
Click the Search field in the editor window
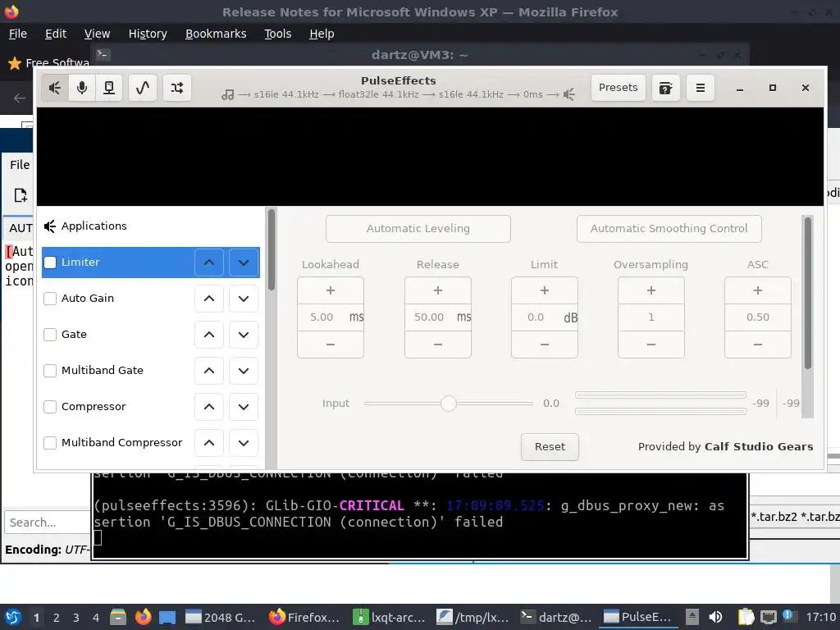pos(47,523)
